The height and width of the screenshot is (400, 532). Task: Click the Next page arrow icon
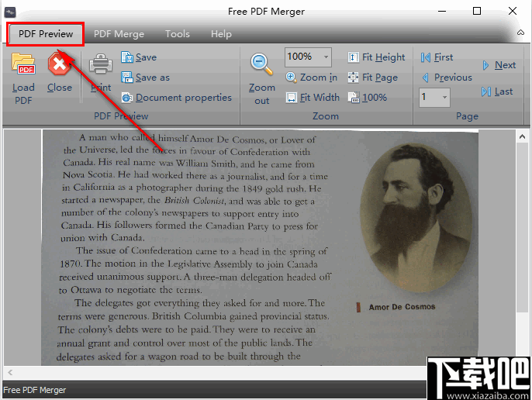pyautogui.click(x=485, y=65)
